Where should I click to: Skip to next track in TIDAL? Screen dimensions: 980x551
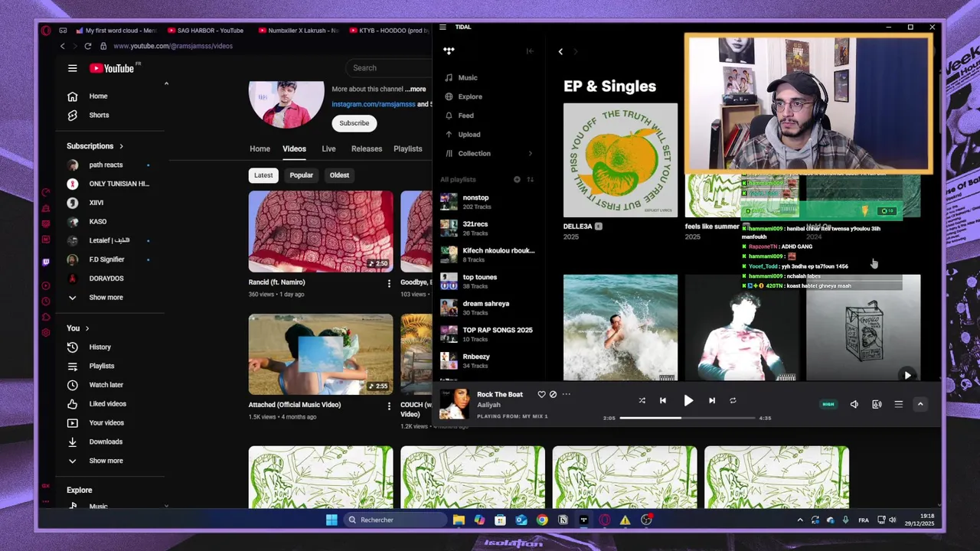[x=712, y=400]
